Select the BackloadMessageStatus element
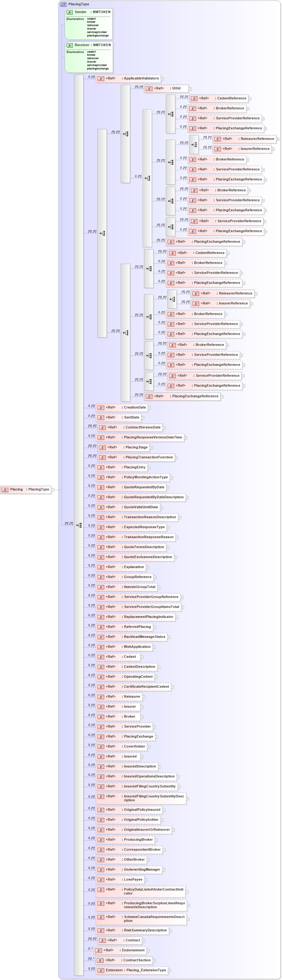282x980 pixels. point(131,637)
